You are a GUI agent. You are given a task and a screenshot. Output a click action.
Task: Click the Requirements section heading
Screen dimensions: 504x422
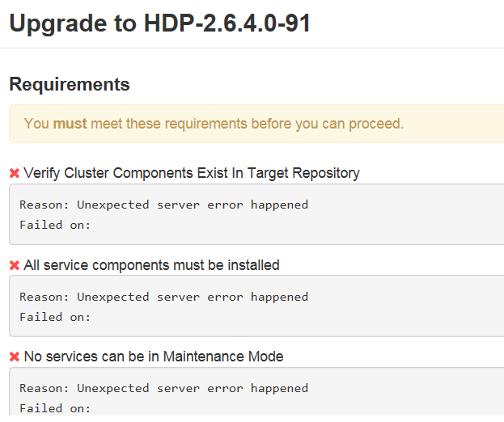(x=69, y=84)
